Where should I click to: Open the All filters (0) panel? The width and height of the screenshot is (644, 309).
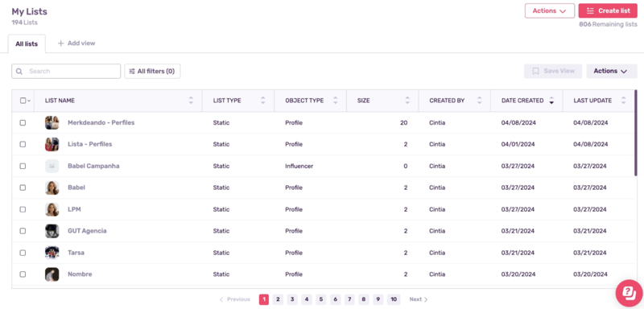point(152,72)
